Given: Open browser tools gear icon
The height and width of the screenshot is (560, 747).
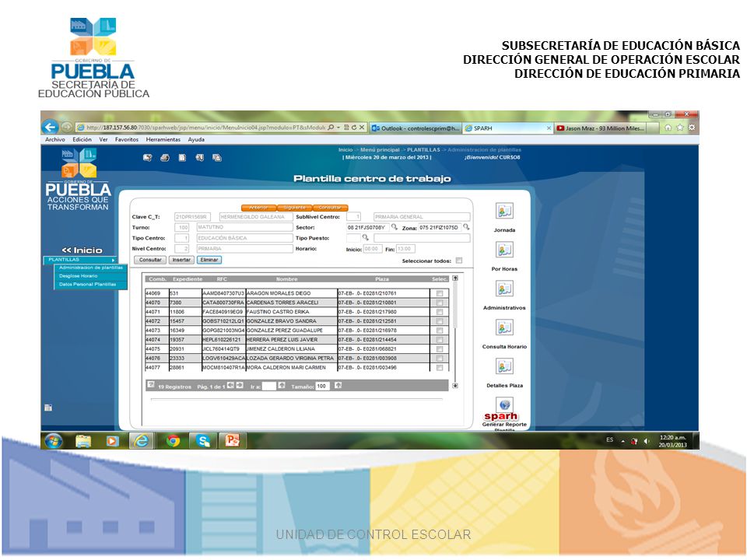Looking at the screenshot, I should coord(692,128).
